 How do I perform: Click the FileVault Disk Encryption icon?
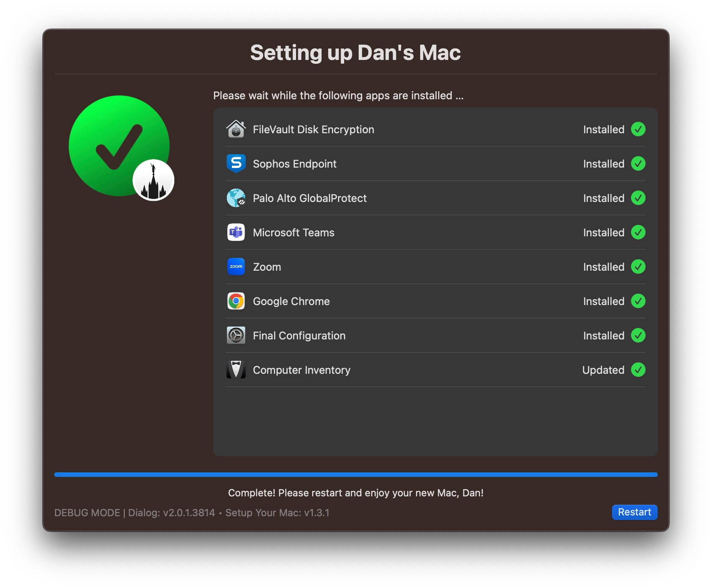236,129
